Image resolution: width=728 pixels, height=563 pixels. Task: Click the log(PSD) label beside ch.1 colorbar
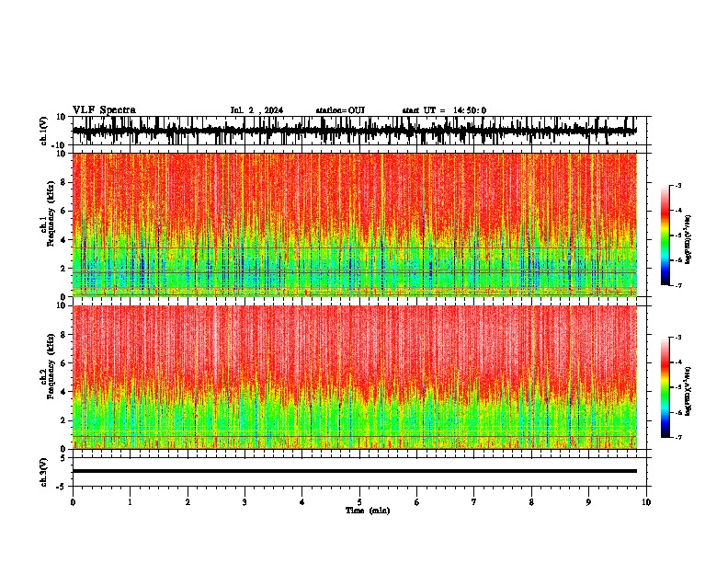click(688, 240)
